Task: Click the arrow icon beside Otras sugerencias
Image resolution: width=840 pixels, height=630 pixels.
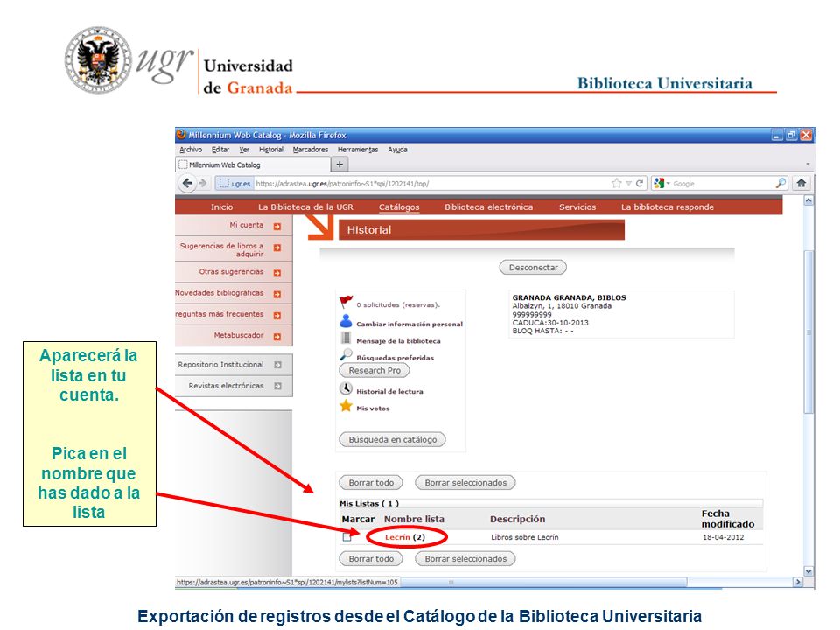Action: coord(277,273)
